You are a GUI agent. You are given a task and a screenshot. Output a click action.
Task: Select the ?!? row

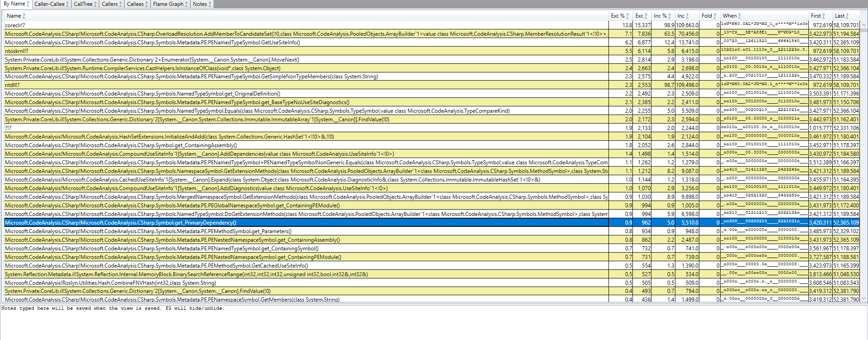(432, 128)
